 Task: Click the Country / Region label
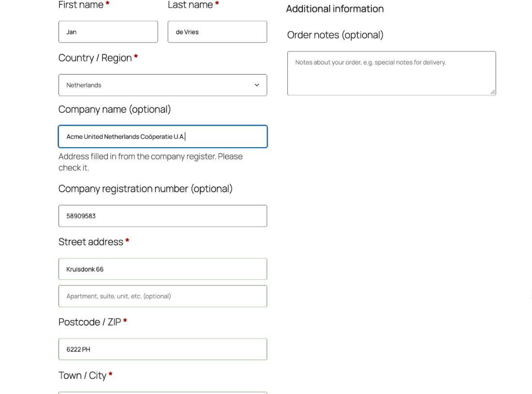[x=95, y=58]
